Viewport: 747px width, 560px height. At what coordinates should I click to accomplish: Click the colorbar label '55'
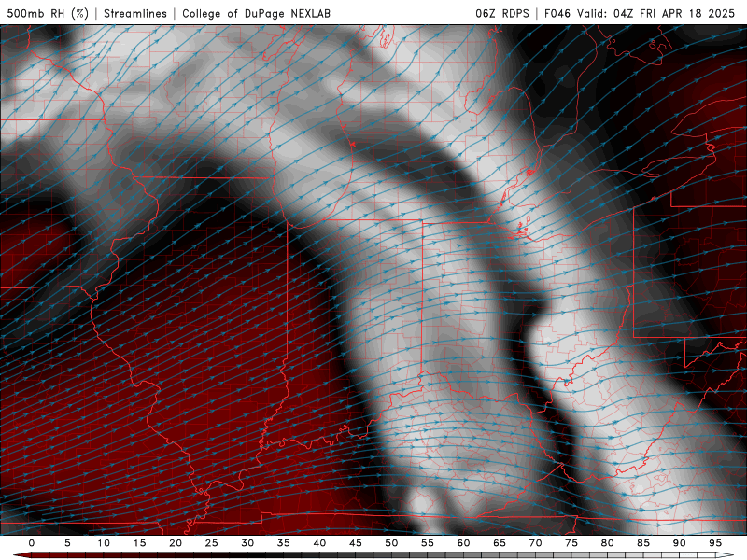[x=428, y=543]
